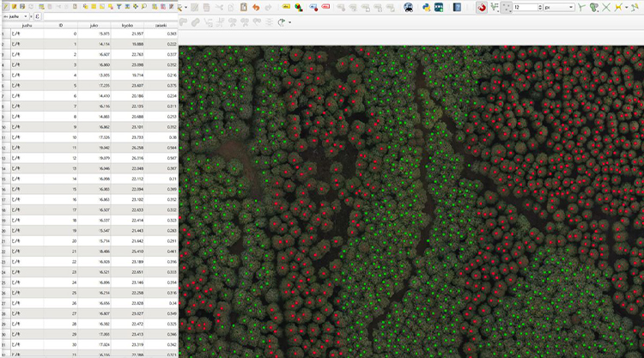644x358 pixels.
Task: Open rotate feature tool dropdown arrow
Action: [x=290, y=22]
